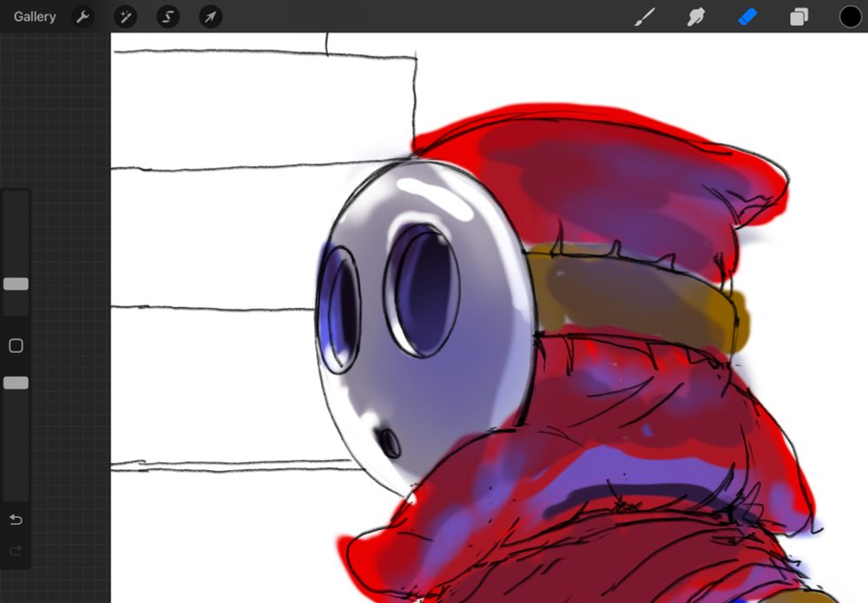Open the Gallery
This screenshot has height=603, width=868.
35,16
